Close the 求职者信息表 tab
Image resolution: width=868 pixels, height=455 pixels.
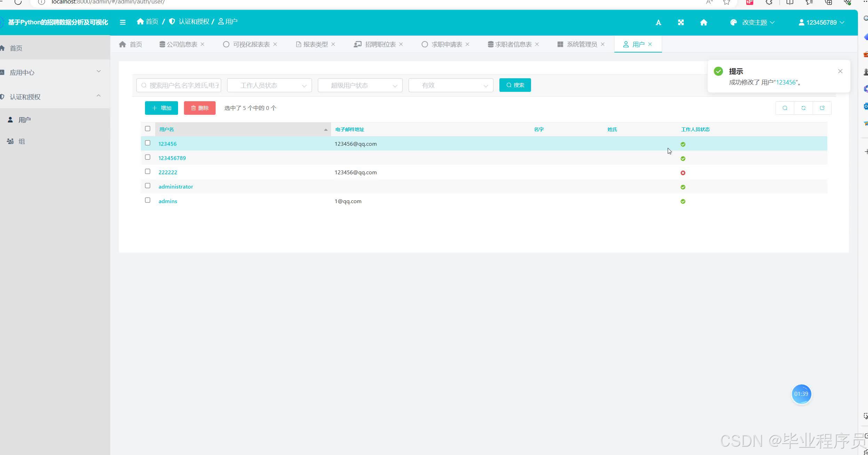537,44
